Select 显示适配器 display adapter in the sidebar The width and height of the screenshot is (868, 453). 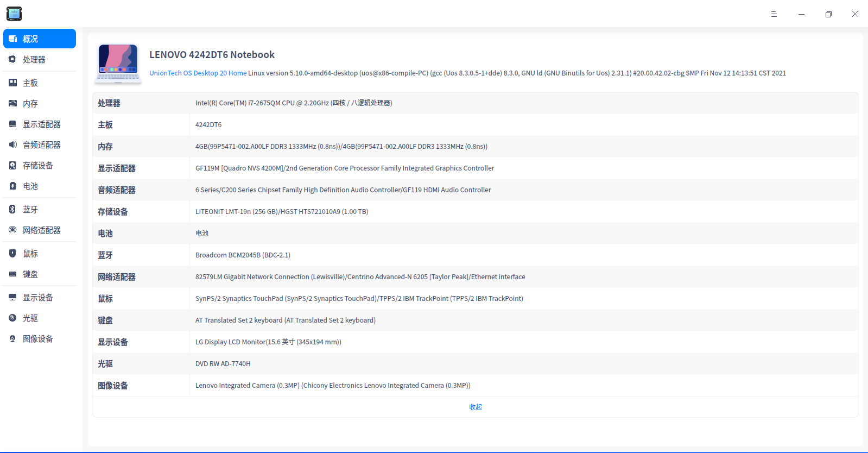tap(40, 124)
